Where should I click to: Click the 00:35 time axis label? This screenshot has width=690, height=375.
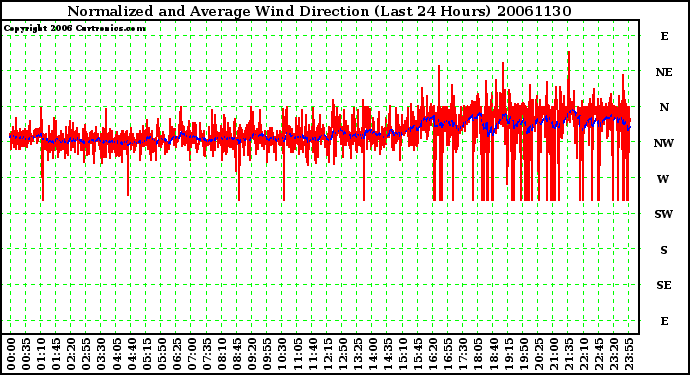[26, 354]
